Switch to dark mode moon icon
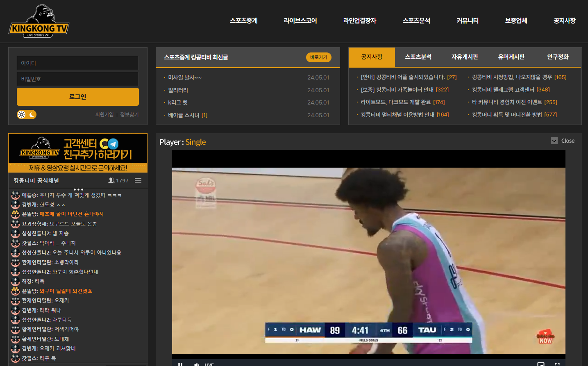 click(x=32, y=115)
